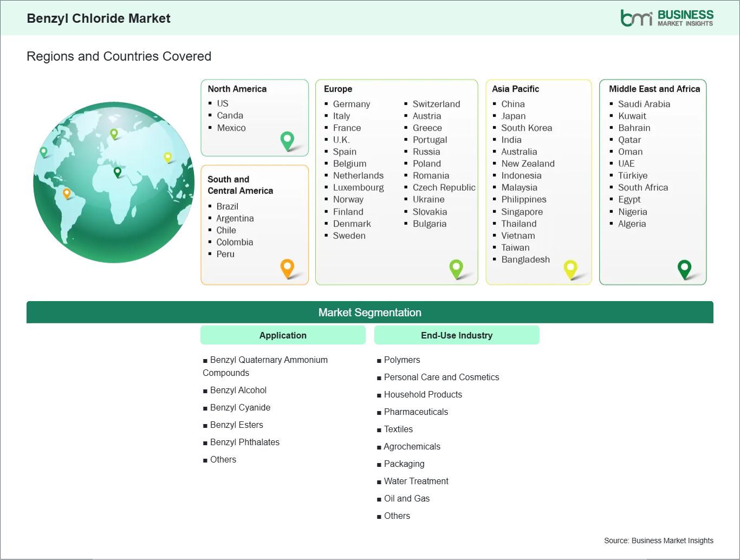Click the dark green pin in Middle East box
Image resolution: width=740 pixels, height=560 pixels.
[x=684, y=268]
